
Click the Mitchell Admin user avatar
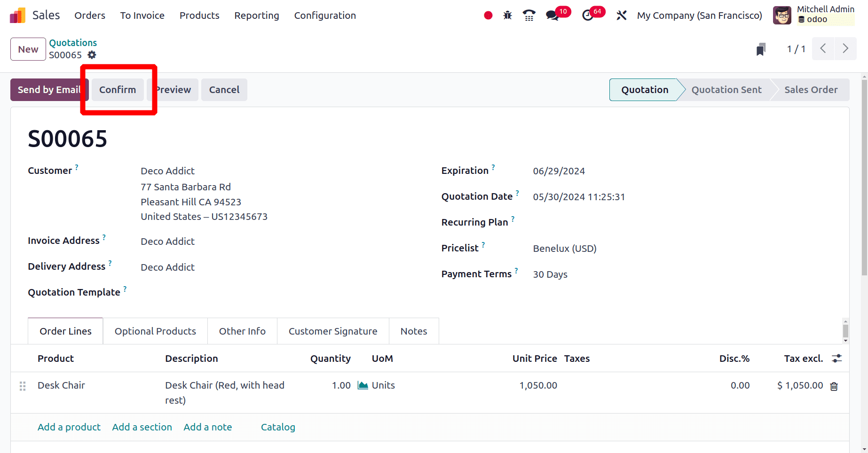tap(782, 16)
